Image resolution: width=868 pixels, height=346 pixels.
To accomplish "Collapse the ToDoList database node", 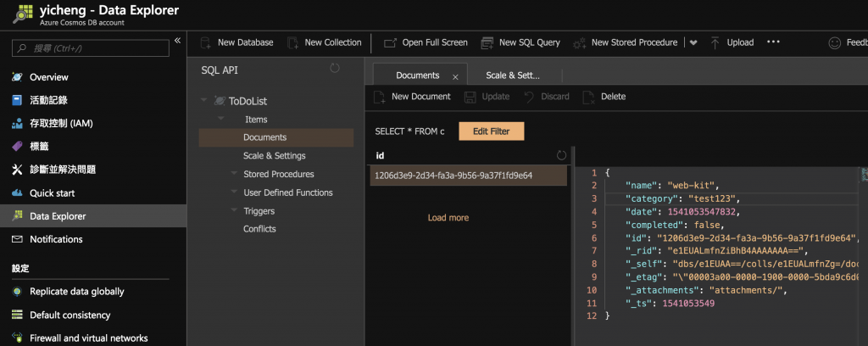I will pyautogui.click(x=204, y=100).
